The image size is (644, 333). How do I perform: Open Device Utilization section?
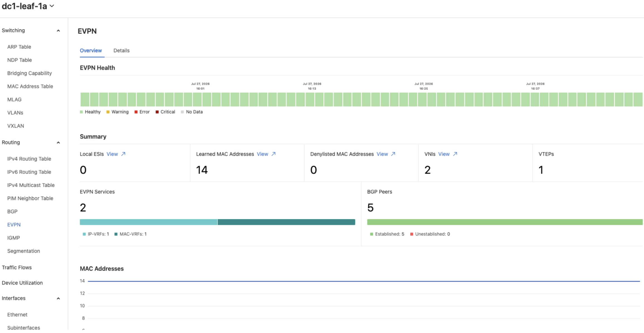coord(22,283)
